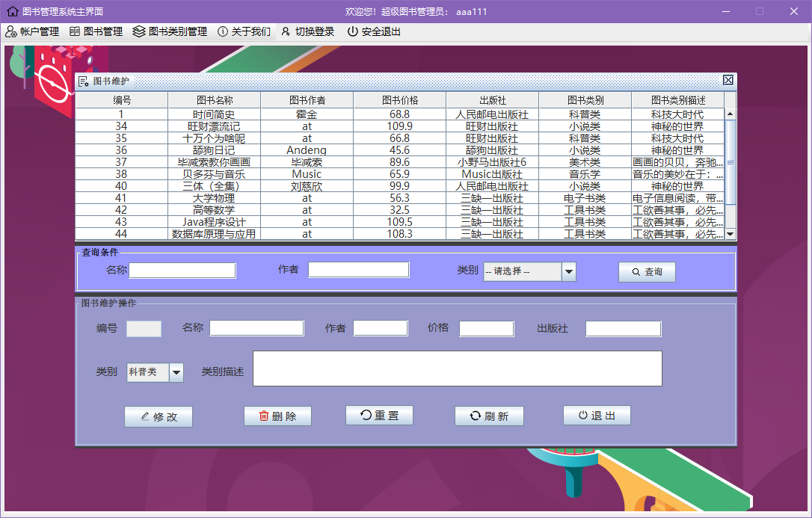Select the book 高等数学

[215, 209]
